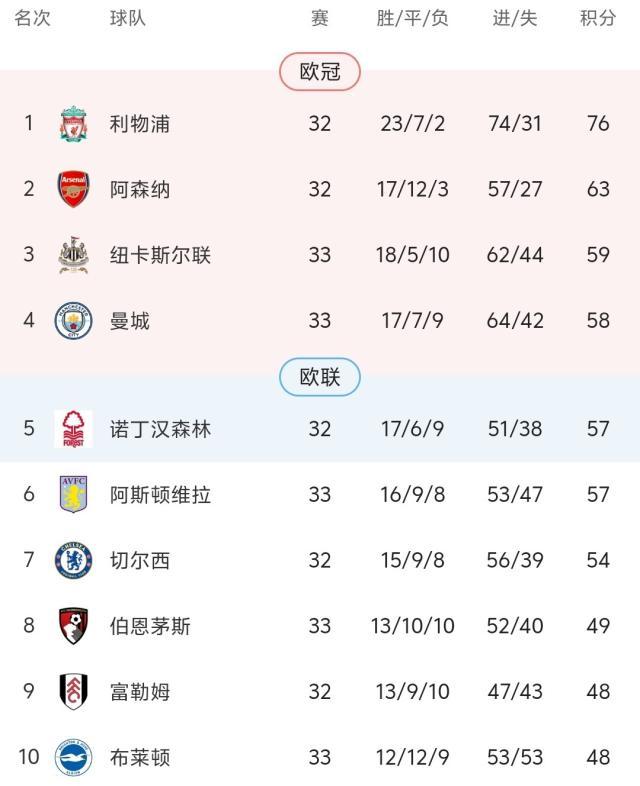Click the 欧联 zone label

[x=320, y=377]
